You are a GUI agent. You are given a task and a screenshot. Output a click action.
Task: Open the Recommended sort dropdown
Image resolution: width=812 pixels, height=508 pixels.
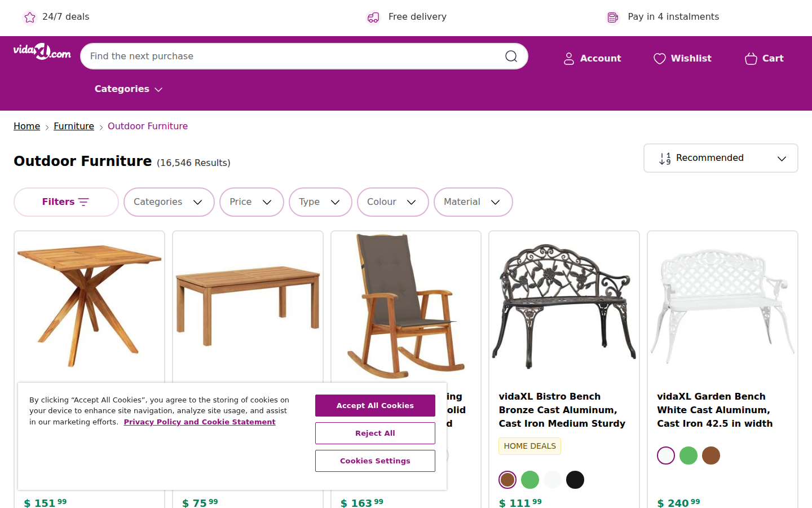(x=721, y=158)
